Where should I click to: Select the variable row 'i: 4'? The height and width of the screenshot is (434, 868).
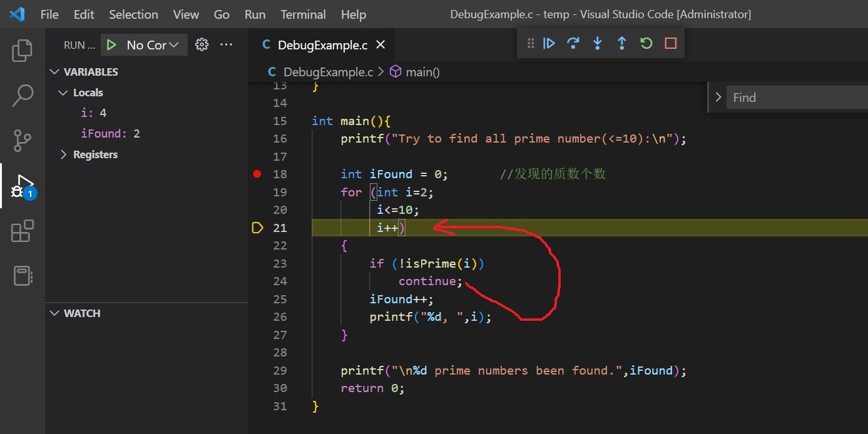[146, 113]
